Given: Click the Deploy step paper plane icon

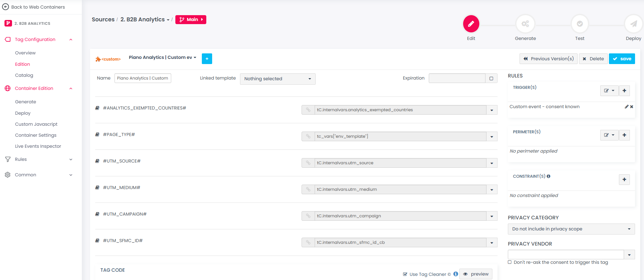Looking at the screenshot, I should coord(633,24).
